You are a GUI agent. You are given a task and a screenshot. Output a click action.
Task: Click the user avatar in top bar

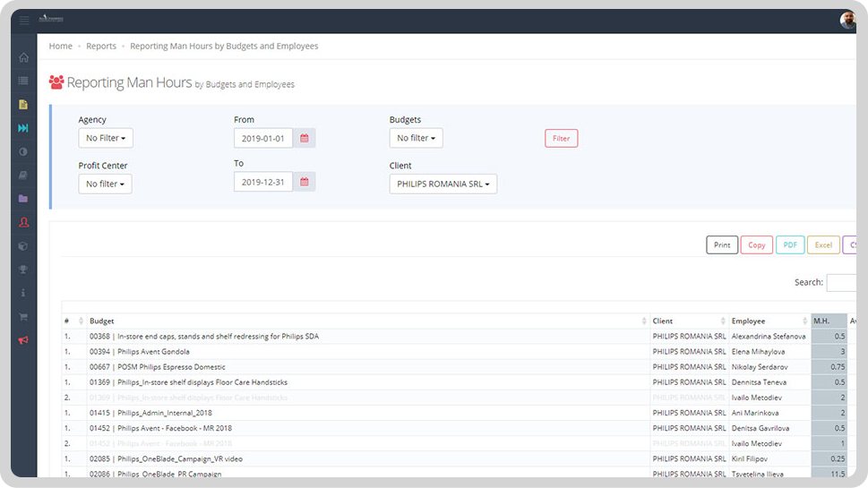(847, 20)
